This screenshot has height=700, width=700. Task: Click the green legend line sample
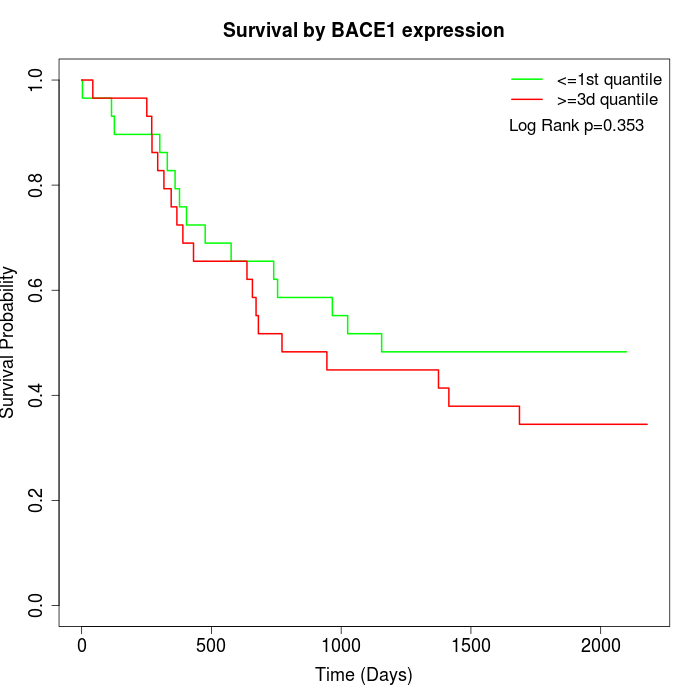click(x=527, y=78)
